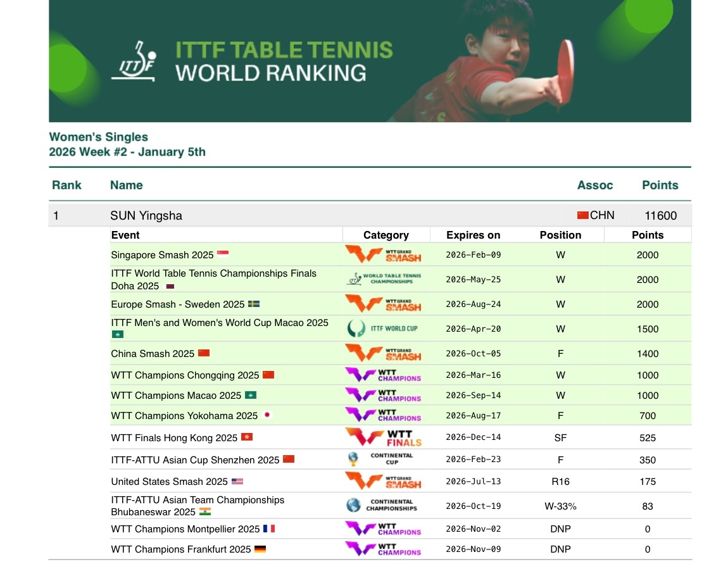This screenshot has width=728, height=564.
Task: Select the Position column header
Action: click(560, 235)
